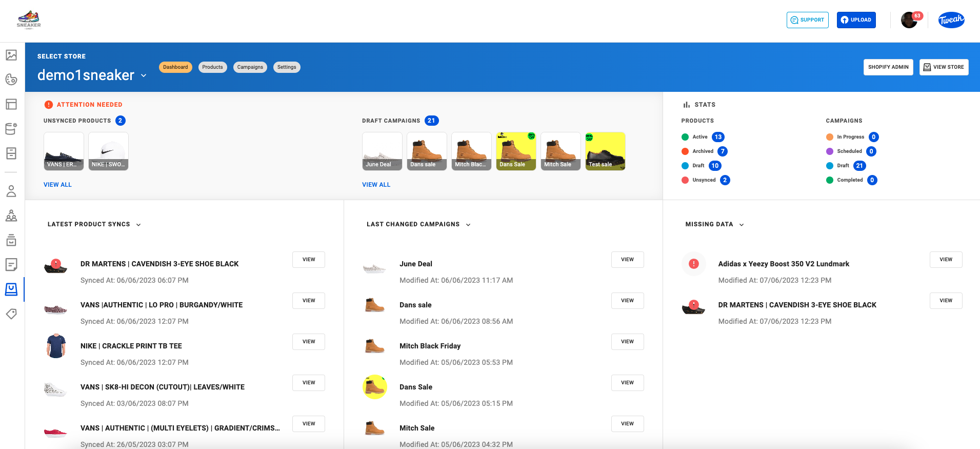View the Vans Authentic Multi Eyelets sync
Image resolution: width=980 pixels, height=449 pixels.
coord(309,424)
